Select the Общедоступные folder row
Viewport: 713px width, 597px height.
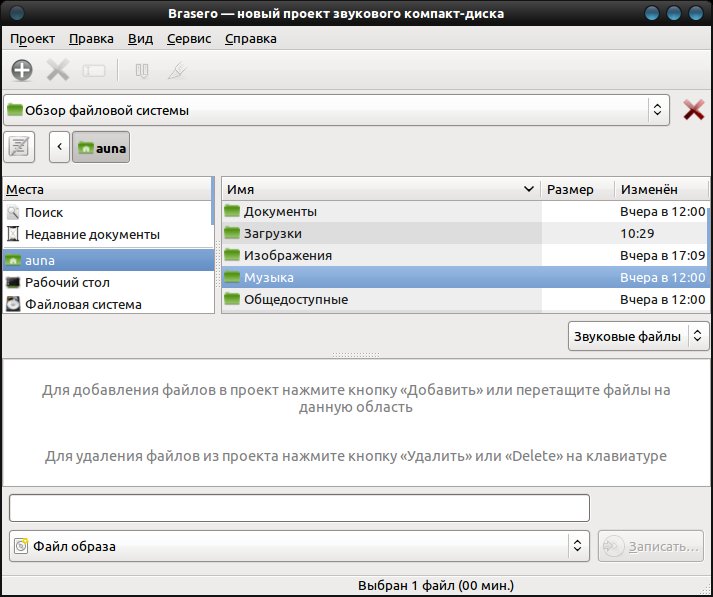tap(464, 299)
